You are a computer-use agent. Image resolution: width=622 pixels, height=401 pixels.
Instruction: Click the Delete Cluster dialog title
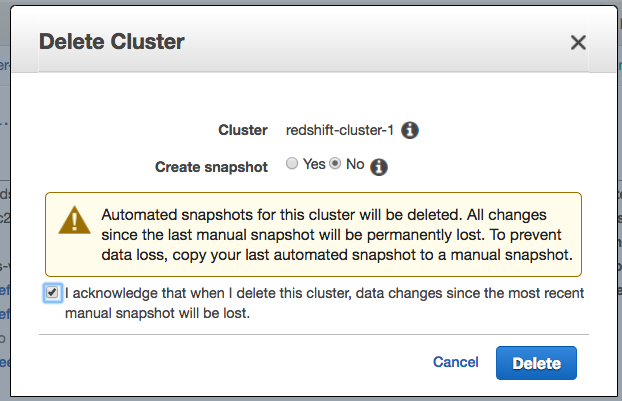(x=111, y=42)
